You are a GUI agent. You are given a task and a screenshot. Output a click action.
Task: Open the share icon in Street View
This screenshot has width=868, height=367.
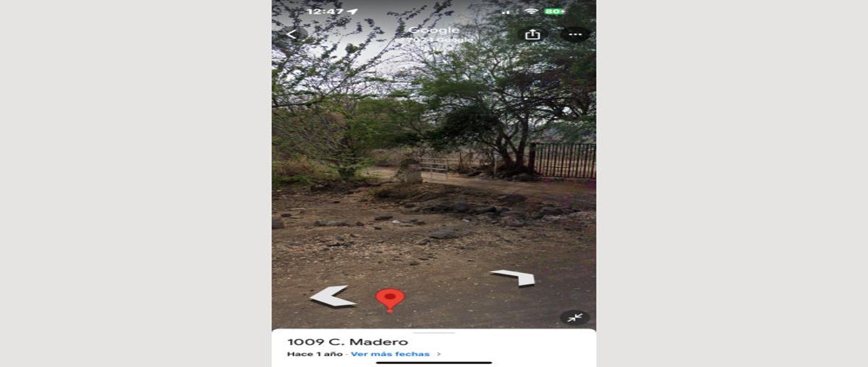pos(532,34)
